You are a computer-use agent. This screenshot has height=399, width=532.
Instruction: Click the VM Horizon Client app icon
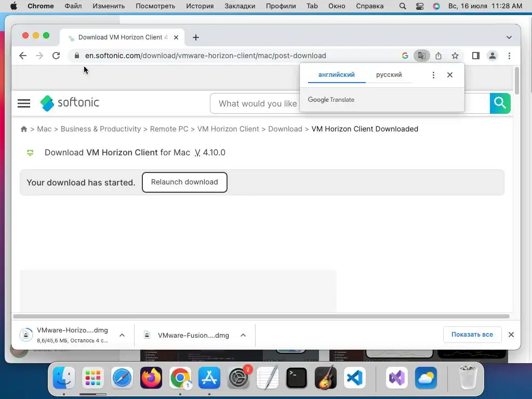(30, 153)
